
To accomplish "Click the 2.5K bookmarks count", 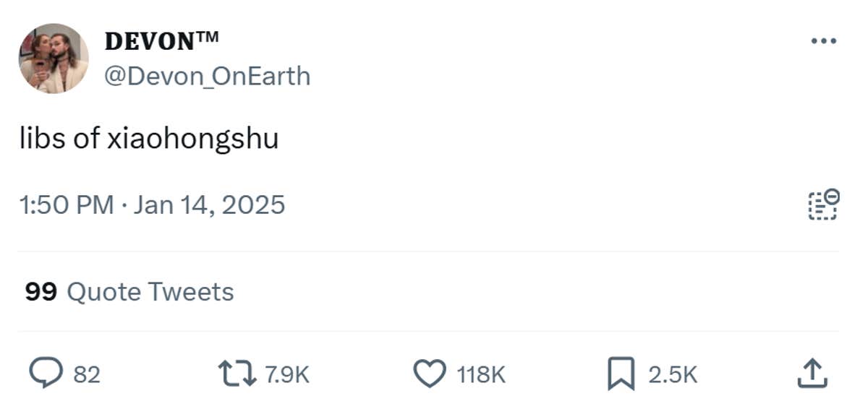I will pos(673,374).
